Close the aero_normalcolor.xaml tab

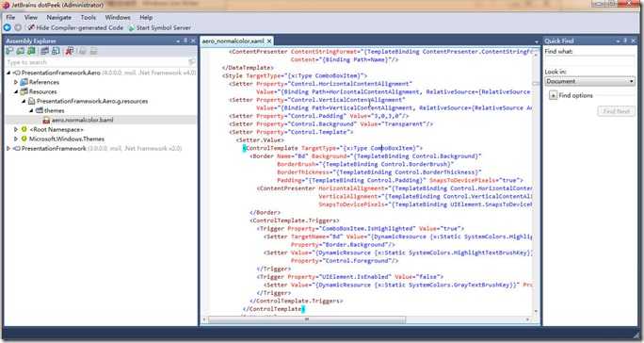269,41
